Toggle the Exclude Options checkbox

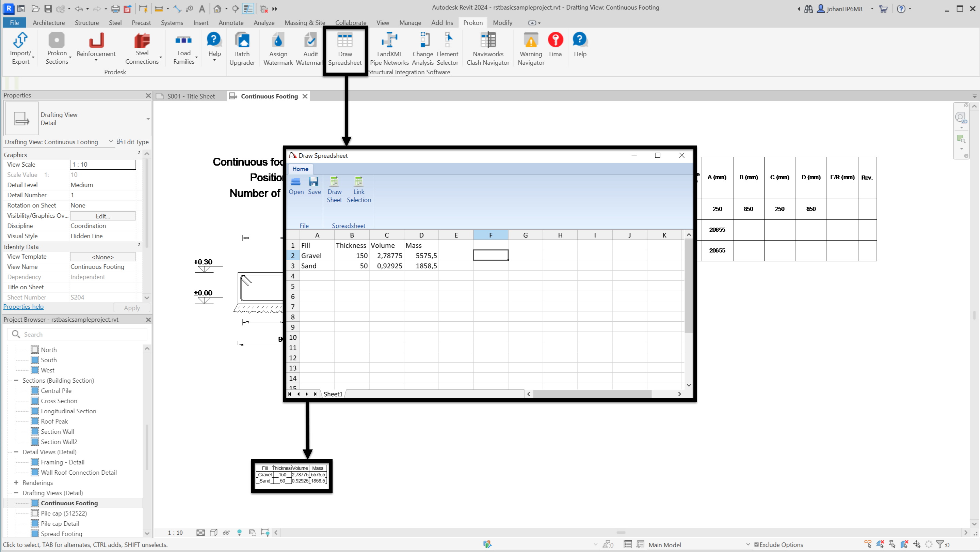coord(756,545)
